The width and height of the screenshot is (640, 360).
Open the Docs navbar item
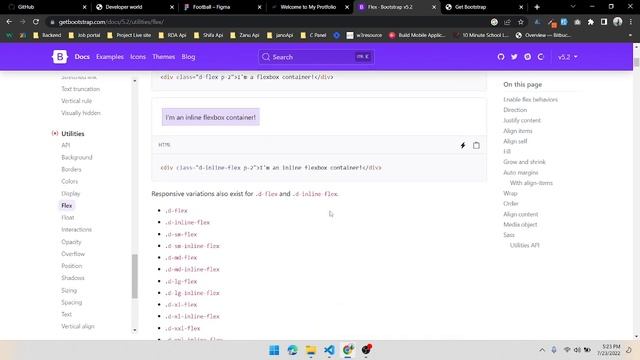click(82, 57)
